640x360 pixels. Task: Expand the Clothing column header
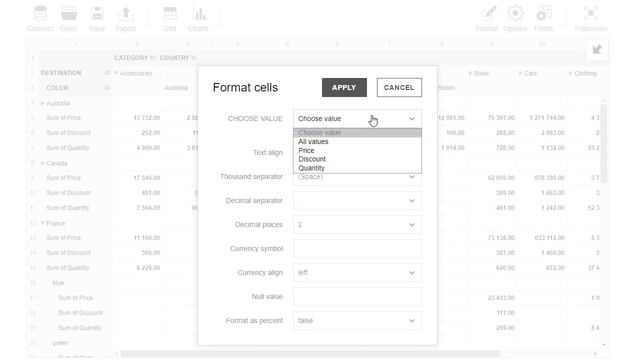[571, 73]
